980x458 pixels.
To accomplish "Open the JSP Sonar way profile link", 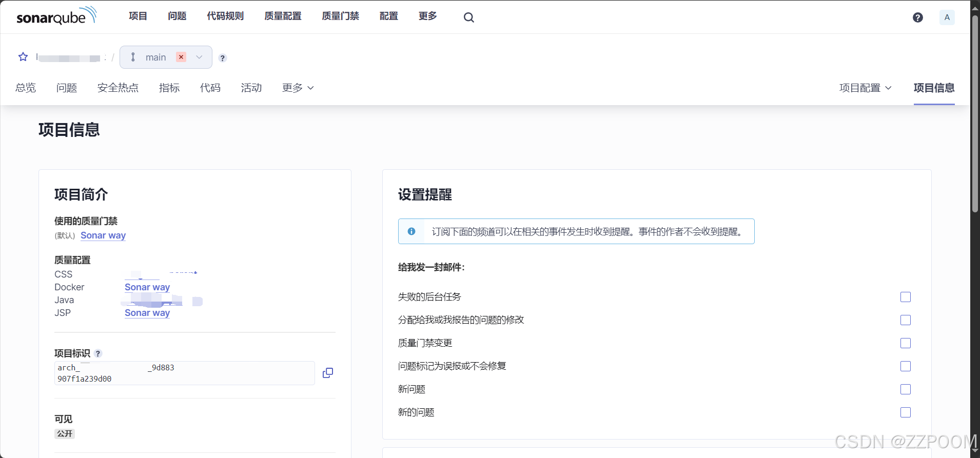I will [x=147, y=313].
